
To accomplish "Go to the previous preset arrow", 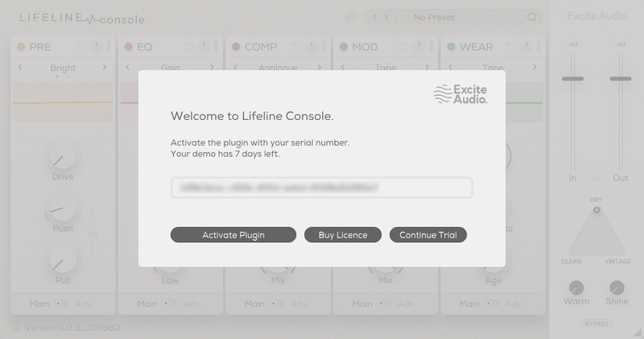I will tap(374, 17).
